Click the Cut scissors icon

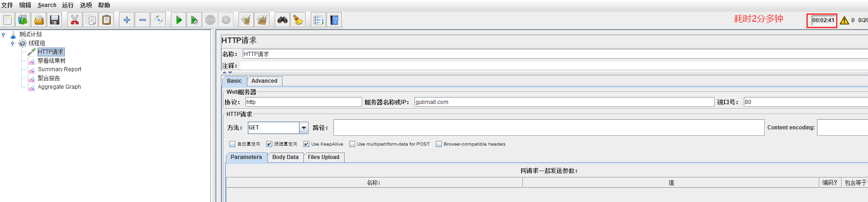[x=75, y=20]
